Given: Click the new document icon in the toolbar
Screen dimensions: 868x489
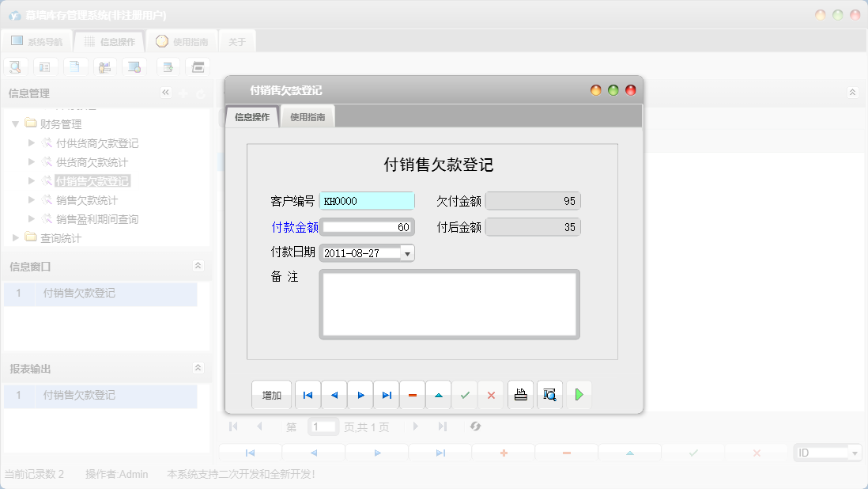Looking at the screenshot, I should pos(75,66).
